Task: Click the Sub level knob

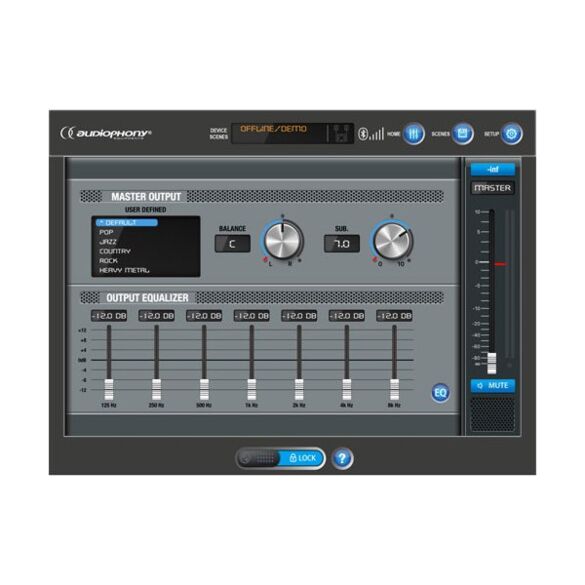Action: [x=392, y=241]
